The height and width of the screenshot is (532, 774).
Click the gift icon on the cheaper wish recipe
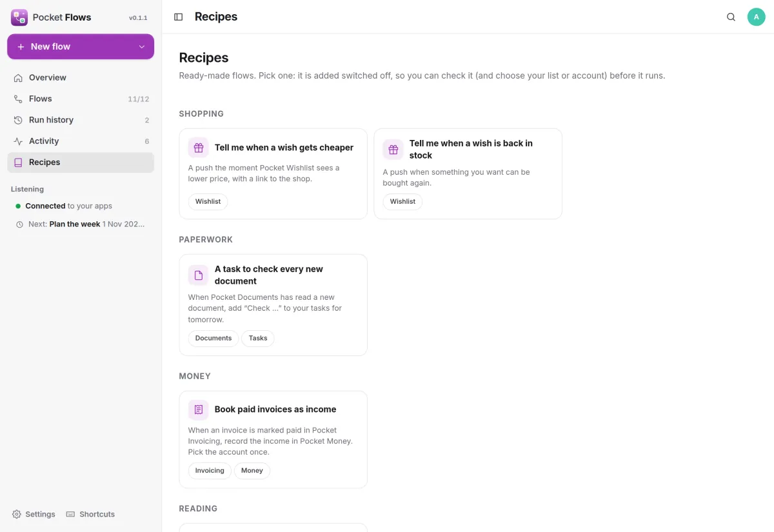(x=199, y=148)
